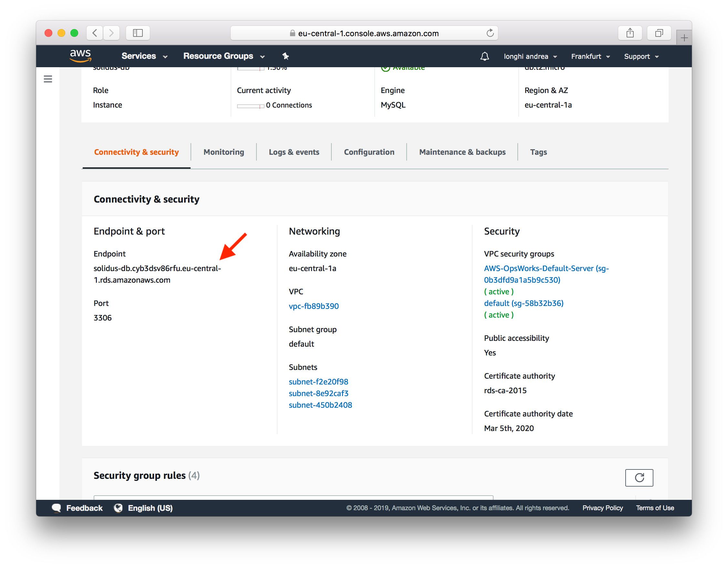Open the subnet-8e92caf3 link

pyautogui.click(x=318, y=393)
